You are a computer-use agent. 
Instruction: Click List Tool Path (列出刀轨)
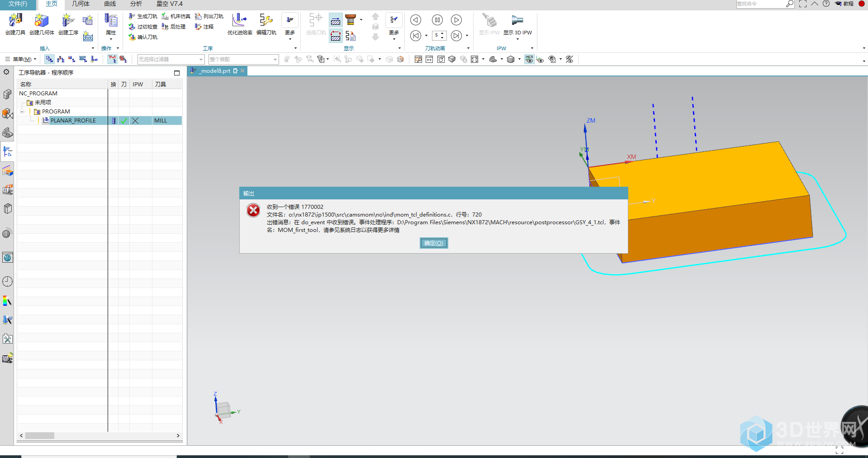tap(209, 16)
